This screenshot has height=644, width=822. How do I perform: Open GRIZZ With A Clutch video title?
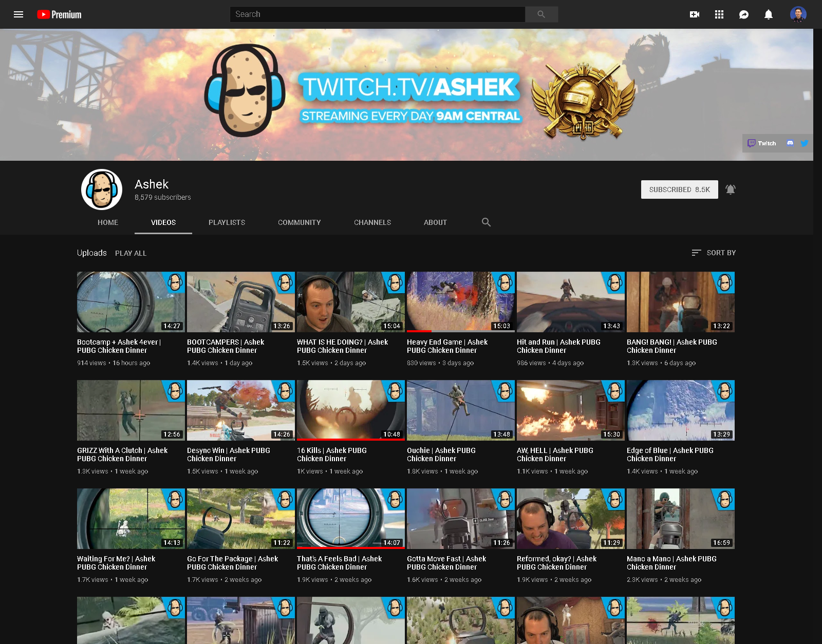(122, 454)
